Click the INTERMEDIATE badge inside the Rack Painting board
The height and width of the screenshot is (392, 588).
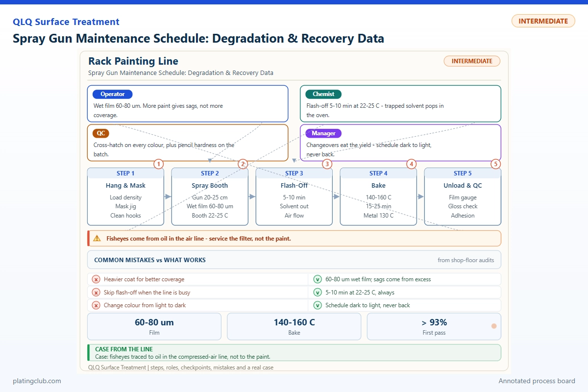tap(472, 61)
